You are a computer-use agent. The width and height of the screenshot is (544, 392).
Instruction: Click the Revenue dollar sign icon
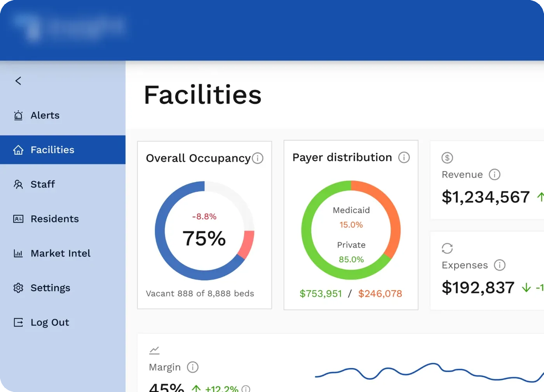[447, 158]
